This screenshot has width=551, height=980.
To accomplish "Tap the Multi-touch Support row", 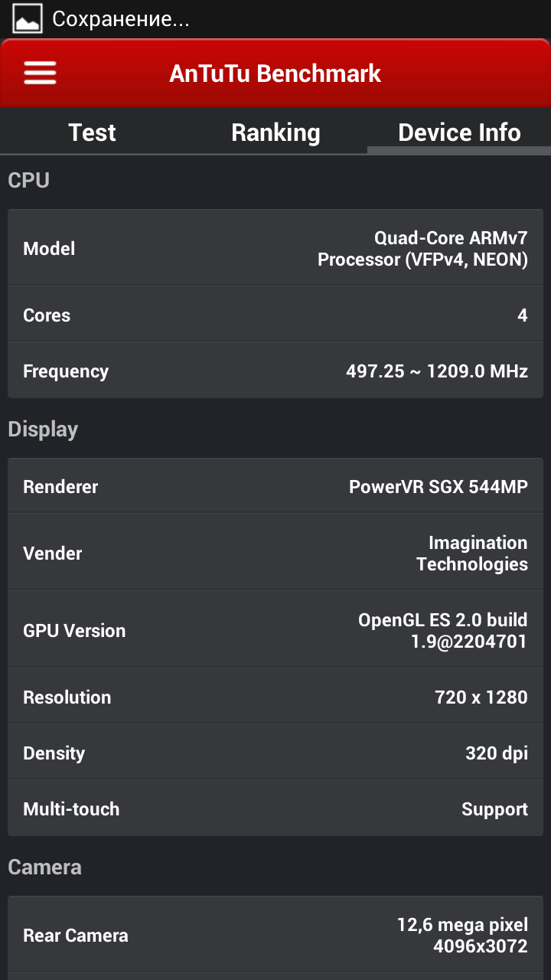I will point(275,808).
